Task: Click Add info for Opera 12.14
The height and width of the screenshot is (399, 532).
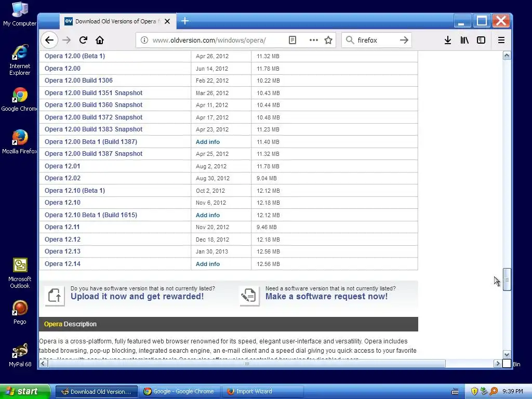Action: click(x=208, y=263)
